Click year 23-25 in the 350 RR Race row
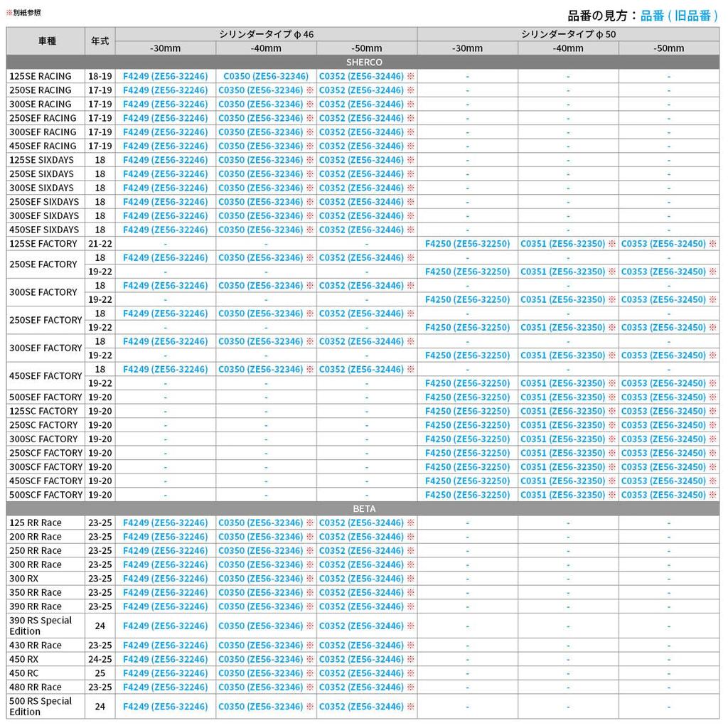This screenshot has width=728, height=728. (100, 592)
